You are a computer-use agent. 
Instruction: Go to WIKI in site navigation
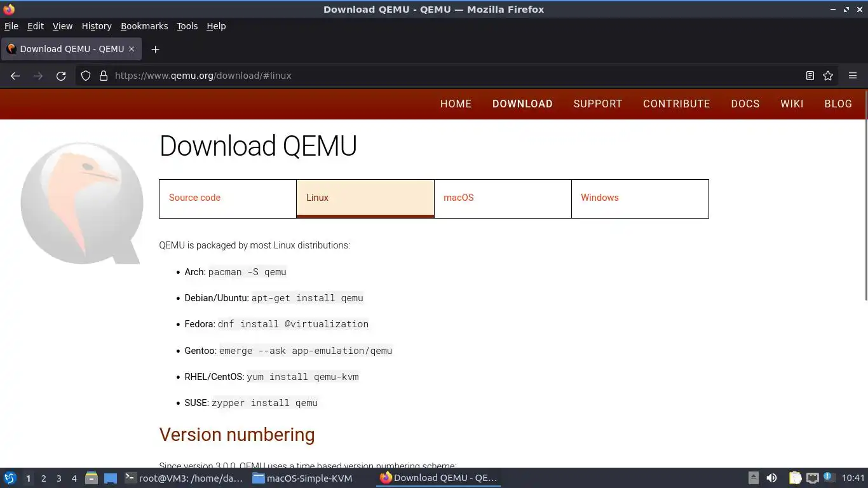point(792,104)
